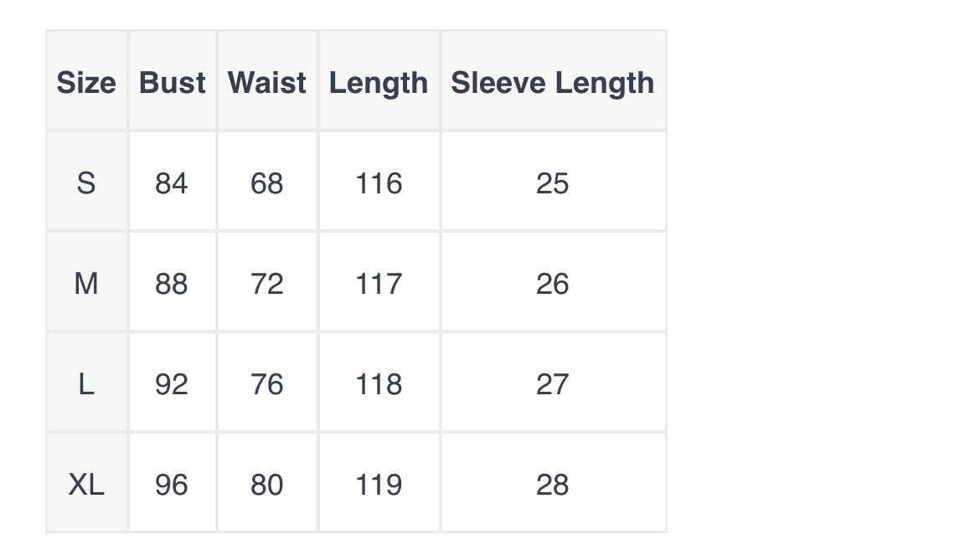Click the length value 117 cell
The width and height of the screenshot is (980, 555).
pyautogui.click(x=379, y=283)
